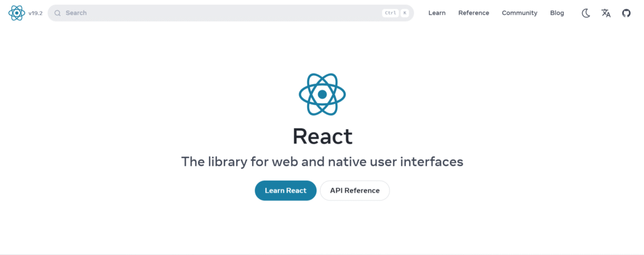The width and height of the screenshot is (644, 255).
Task: Open translations with the language icon
Action: [x=606, y=13]
